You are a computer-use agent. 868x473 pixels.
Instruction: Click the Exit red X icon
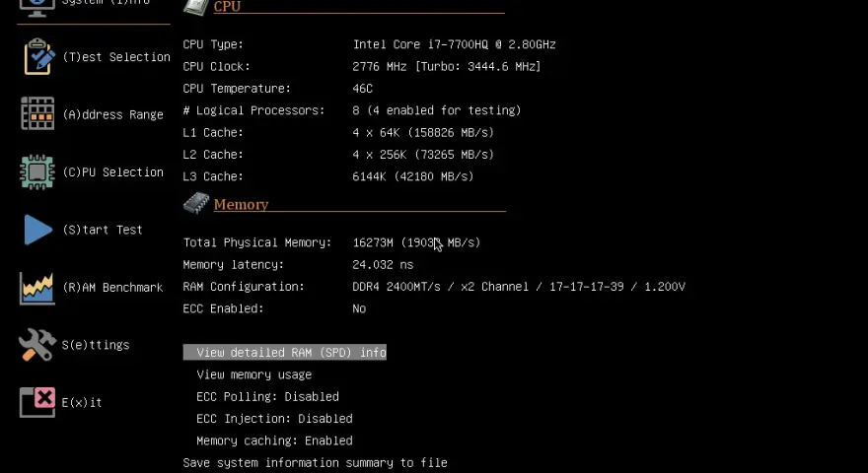tap(37, 402)
